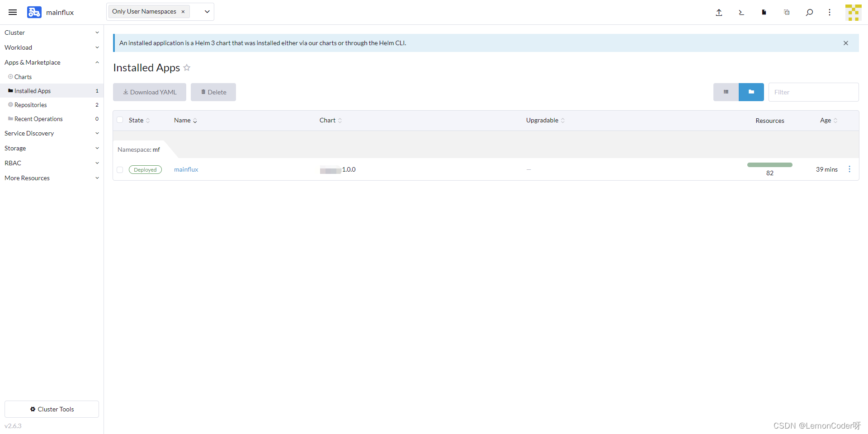Viewport: 868px width, 434px height.
Task: Open header vertical dots menu
Action: click(x=830, y=12)
